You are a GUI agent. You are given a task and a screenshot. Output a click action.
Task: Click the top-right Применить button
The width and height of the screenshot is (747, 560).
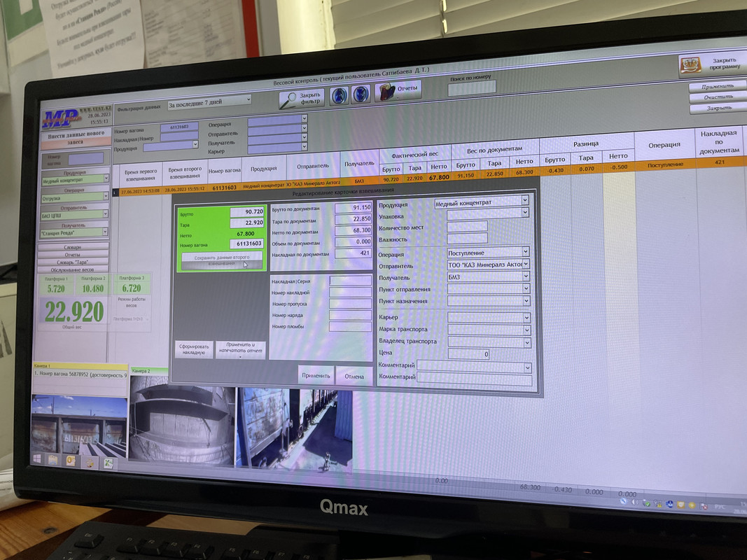click(718, 86)
